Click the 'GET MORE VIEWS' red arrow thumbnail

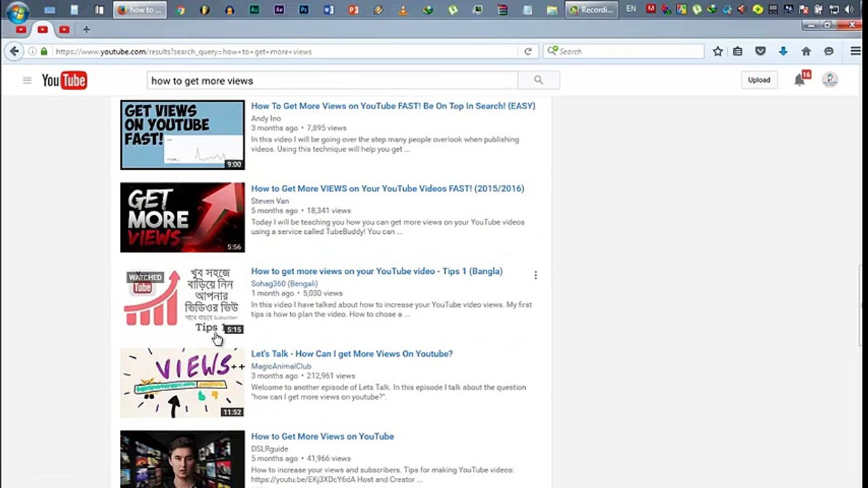[x=182, y=218]
